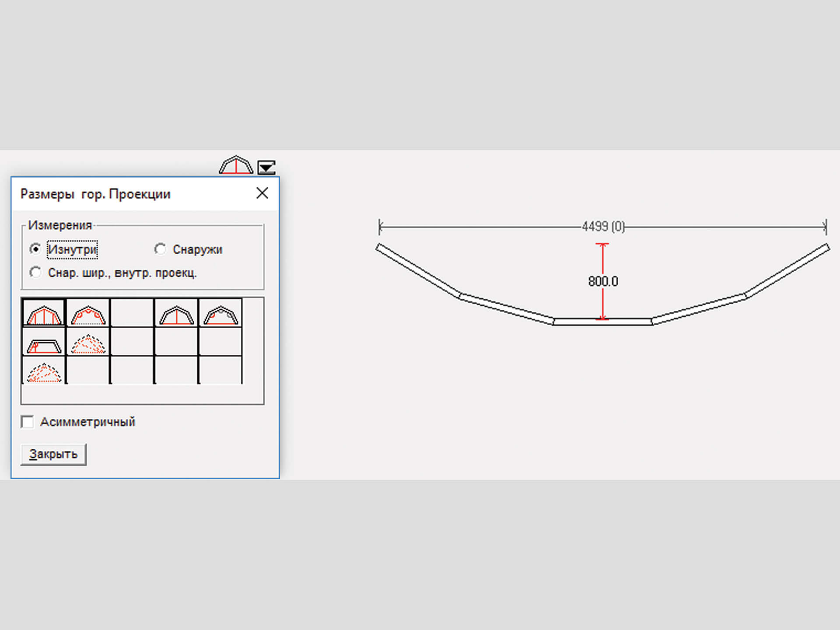Open dropdown arrow beside bay projection icon
The width and height of the screenshot is (840, 630).
point(266,167)
